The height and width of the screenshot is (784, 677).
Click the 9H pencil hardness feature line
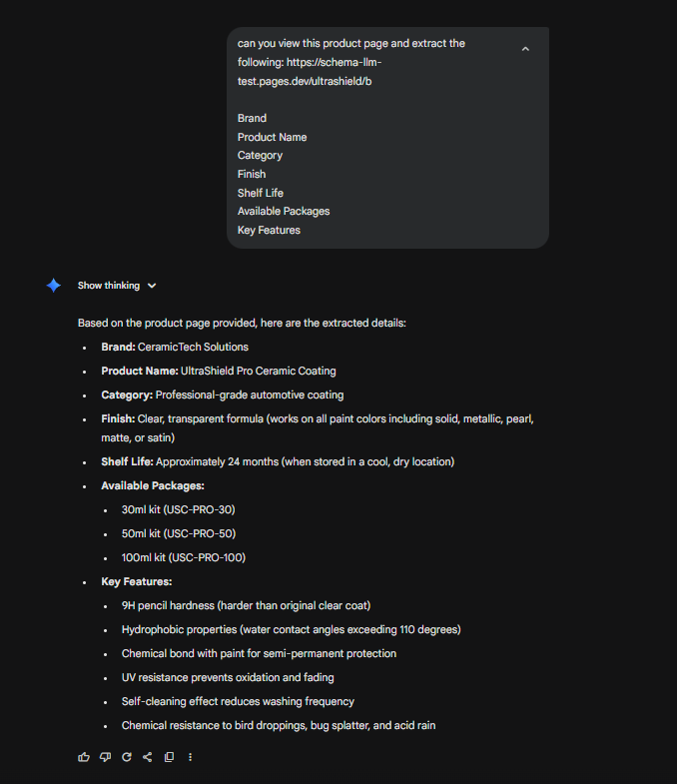click(x=246, y=605)
